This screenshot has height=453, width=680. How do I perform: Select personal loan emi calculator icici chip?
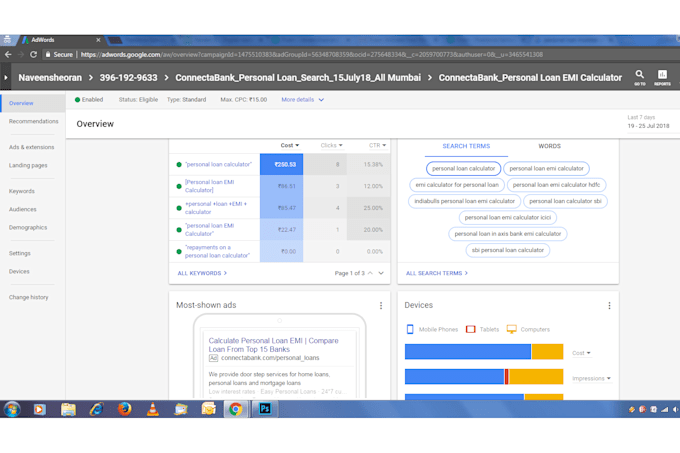click(x=507, y=218)
